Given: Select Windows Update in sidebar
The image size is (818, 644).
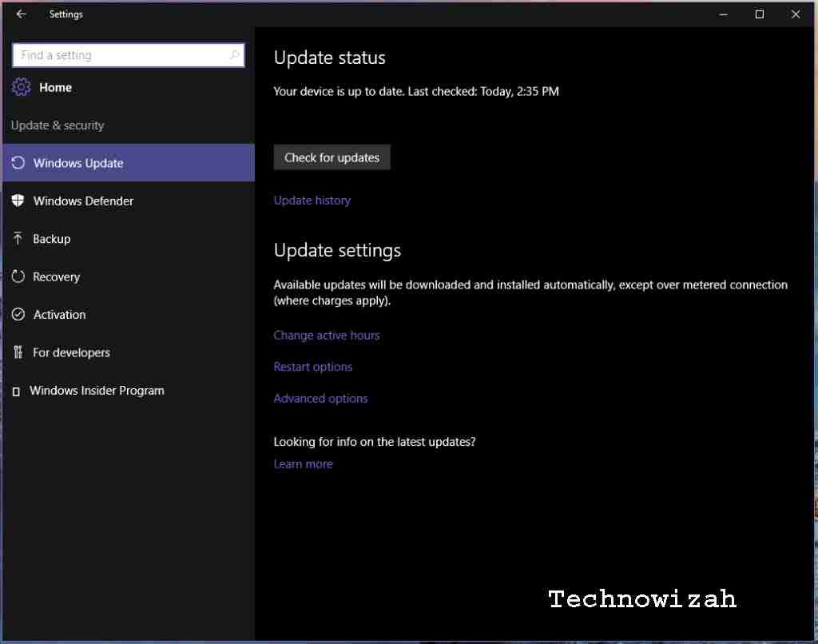Looking at the screenshot, I should coord(129,163).
